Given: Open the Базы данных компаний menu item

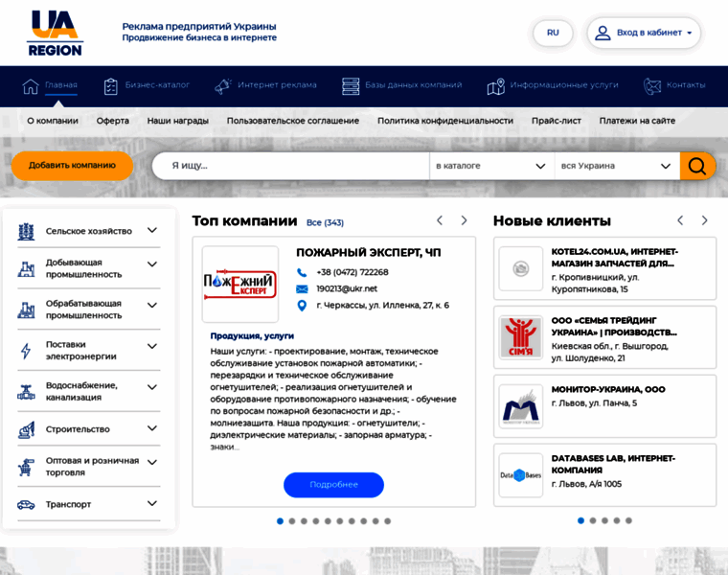Looking at the screenshot, I should click(x=413, y=85).
